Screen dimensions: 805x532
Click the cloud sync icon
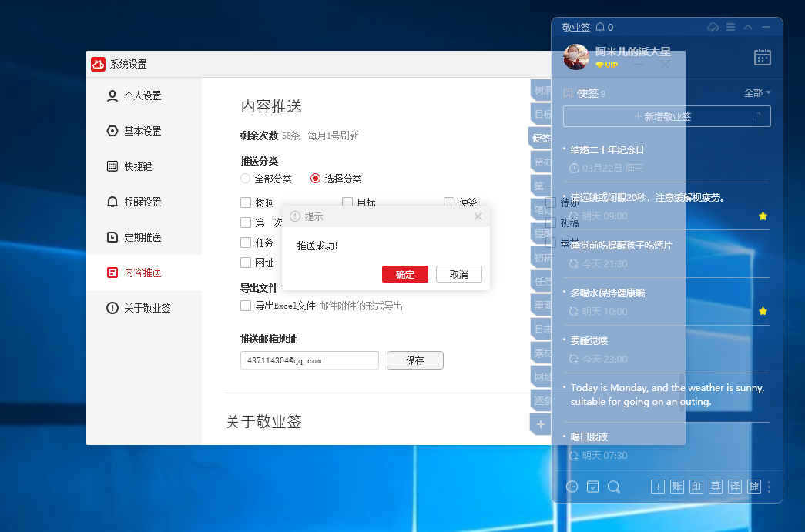coord(713,28)
